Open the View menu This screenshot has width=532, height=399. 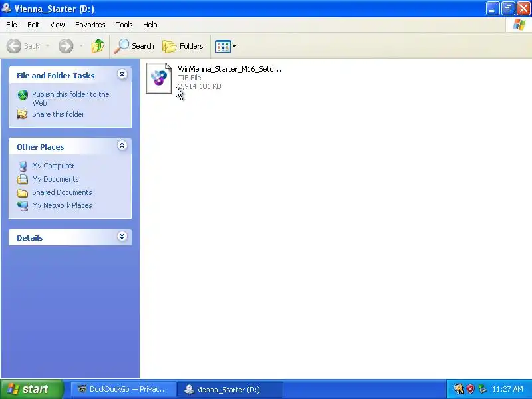click(x=57, y=25)
